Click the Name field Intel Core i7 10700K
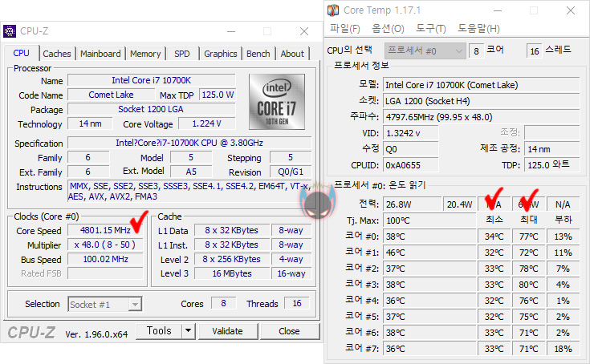The width and height of the screenshot is (590, 364). (151, 80)
